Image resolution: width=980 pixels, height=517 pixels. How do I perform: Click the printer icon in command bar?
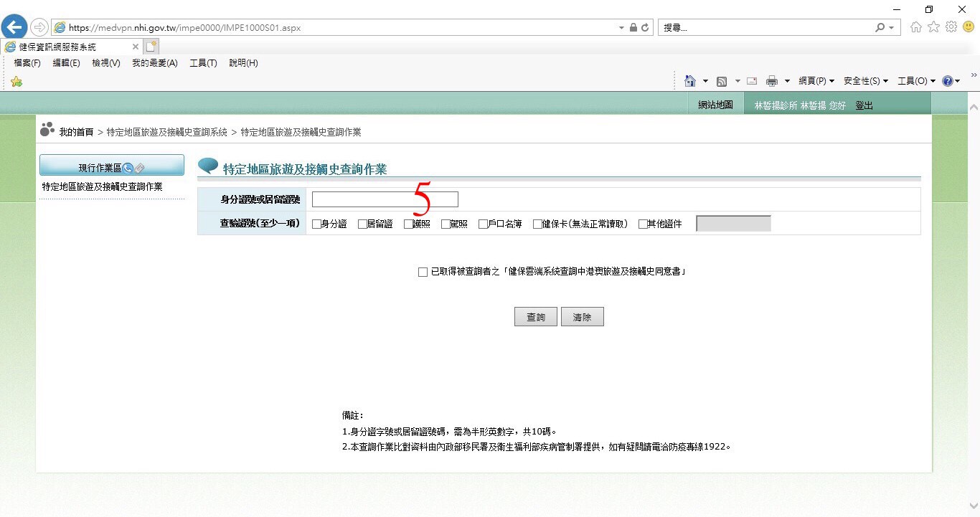(772, 81)
